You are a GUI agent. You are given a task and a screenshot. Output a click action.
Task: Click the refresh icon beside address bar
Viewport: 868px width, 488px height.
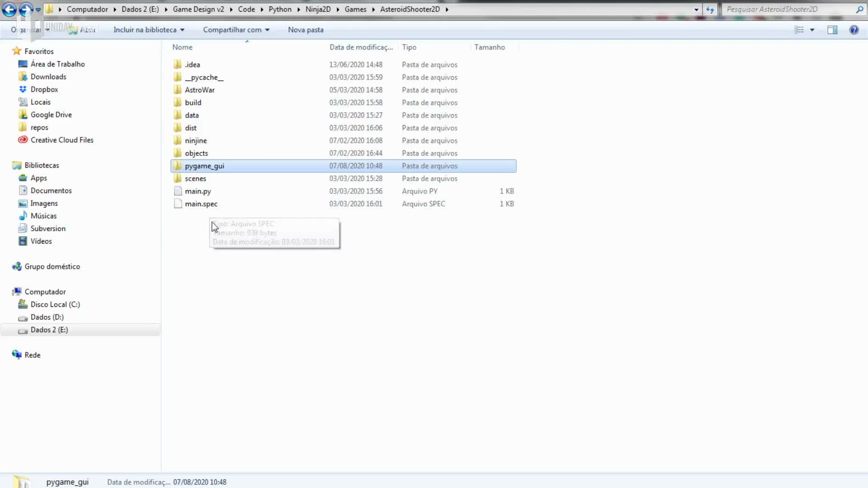click(x=710, y=9)
